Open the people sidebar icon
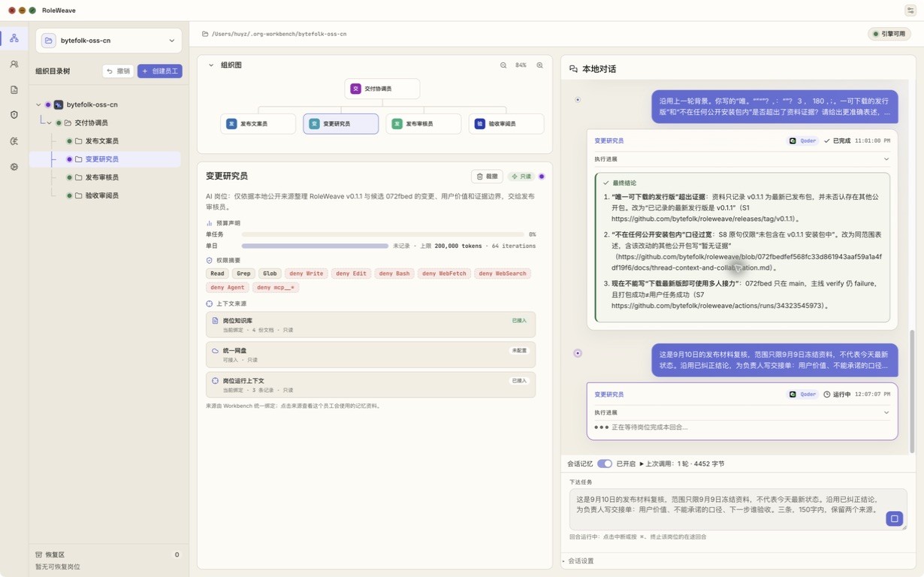The width and height of the screenshot is (924, 577). (14, 65)
